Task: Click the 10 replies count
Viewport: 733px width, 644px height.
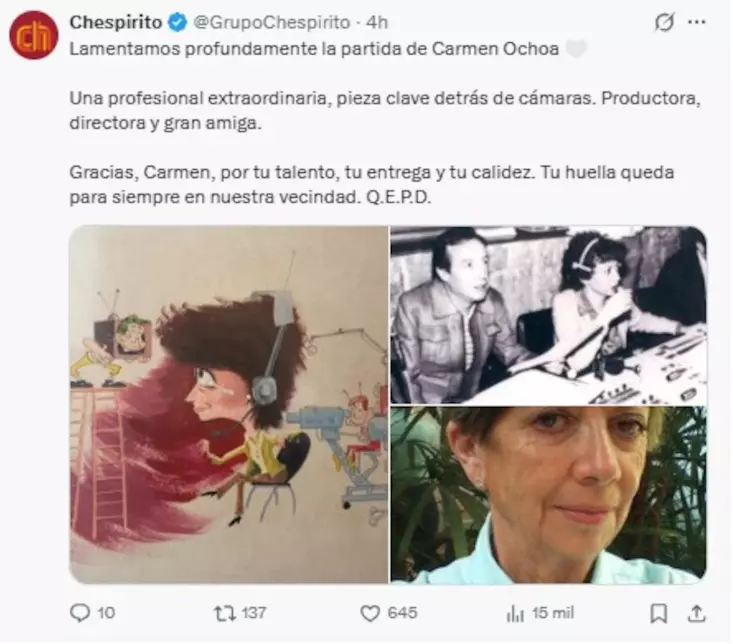Action: (x=106, y=613)
